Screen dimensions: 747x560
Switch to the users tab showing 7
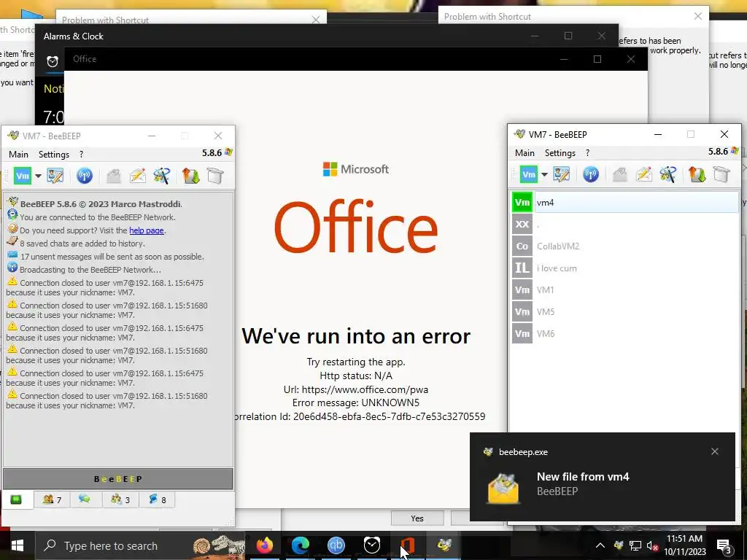52,499
